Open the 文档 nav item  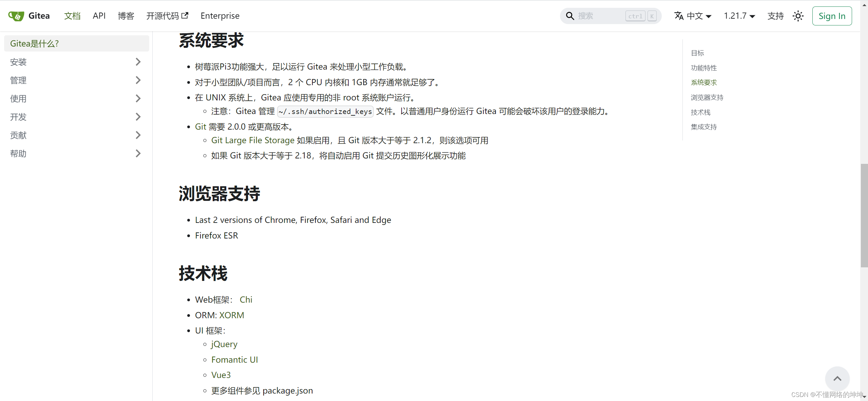72,16
